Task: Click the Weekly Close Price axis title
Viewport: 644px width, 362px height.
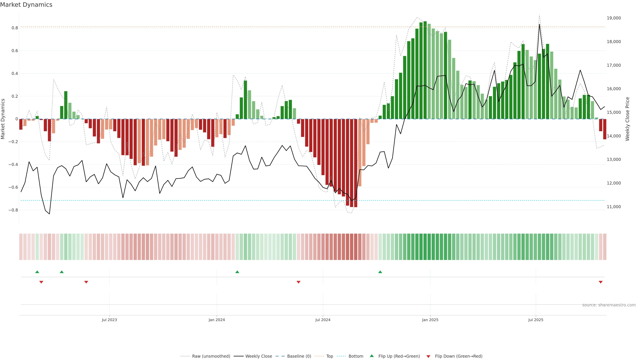Action: coord(627,119)
